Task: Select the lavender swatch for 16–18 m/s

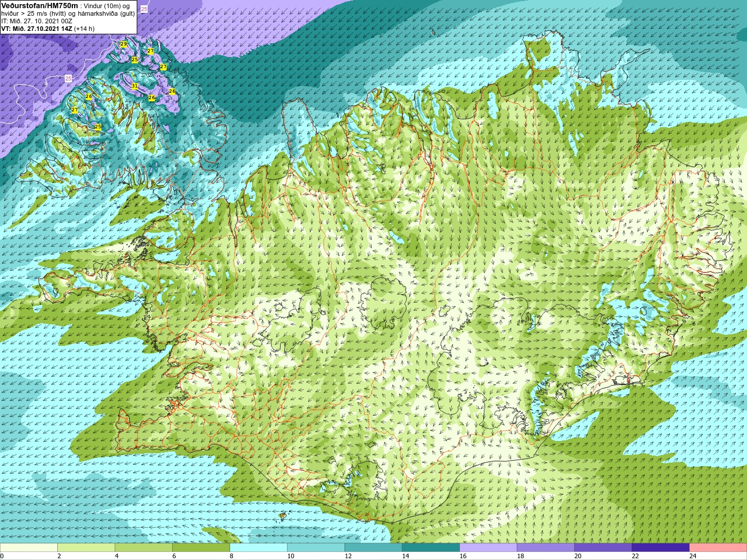Action: 488,548
